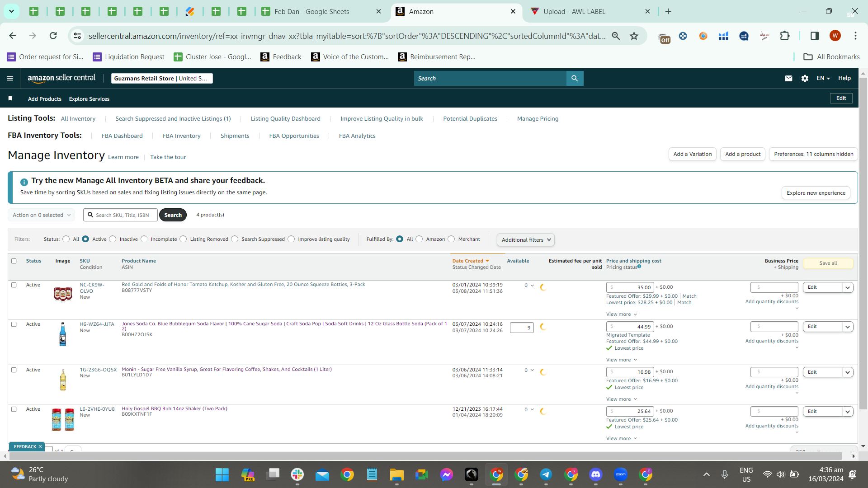Open the new tab plus button
Screen dimensions: 868x488
tap(668, 11)
